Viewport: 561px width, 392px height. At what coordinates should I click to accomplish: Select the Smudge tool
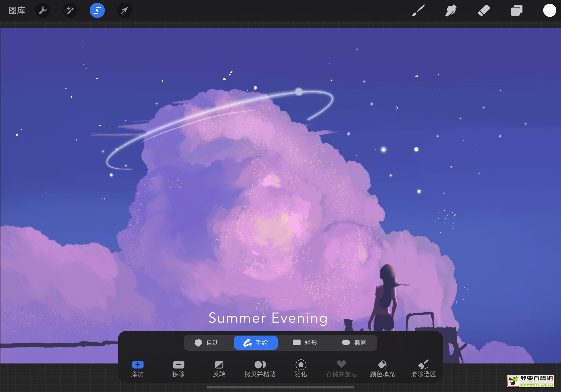coord(451,11)
